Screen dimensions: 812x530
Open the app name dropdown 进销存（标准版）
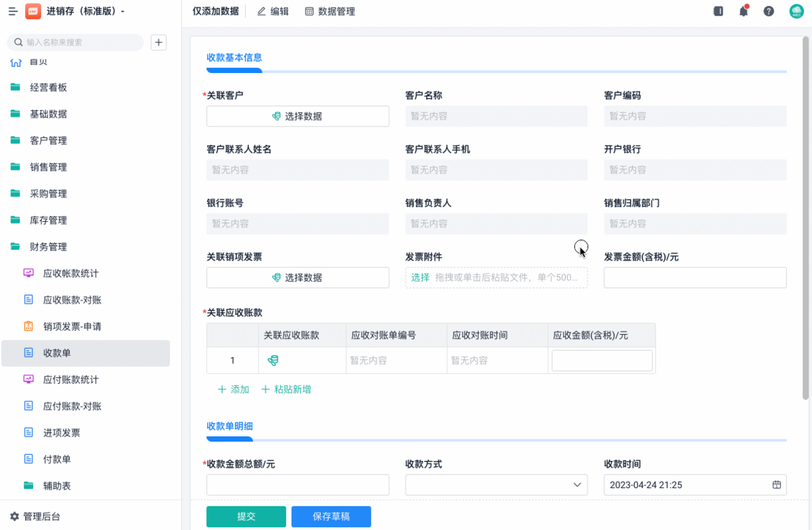pyautogui.click(x=85, y=12)
